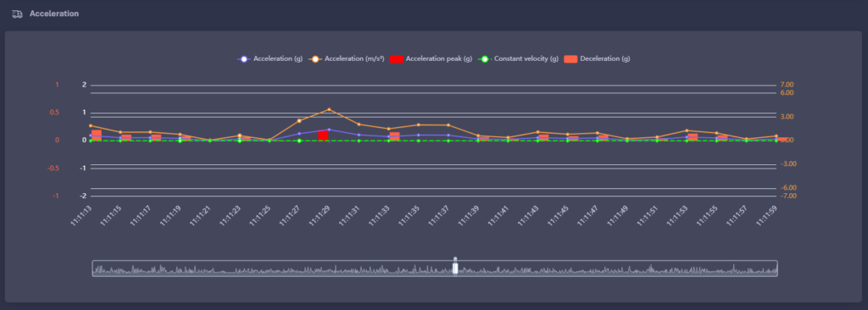This screenshot has width=868, height=310.
Task: Click the data zoom overview bar
Action: [x=435, y=268]
